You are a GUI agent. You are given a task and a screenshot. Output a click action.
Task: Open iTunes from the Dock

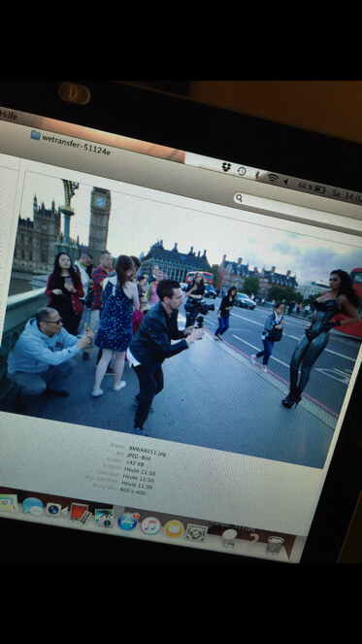click(150, 525)
